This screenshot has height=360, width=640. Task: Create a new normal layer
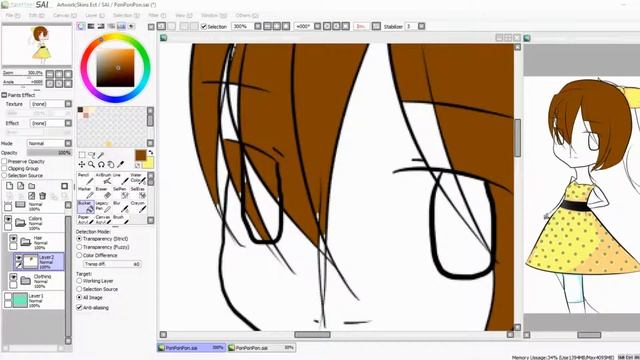9,186
